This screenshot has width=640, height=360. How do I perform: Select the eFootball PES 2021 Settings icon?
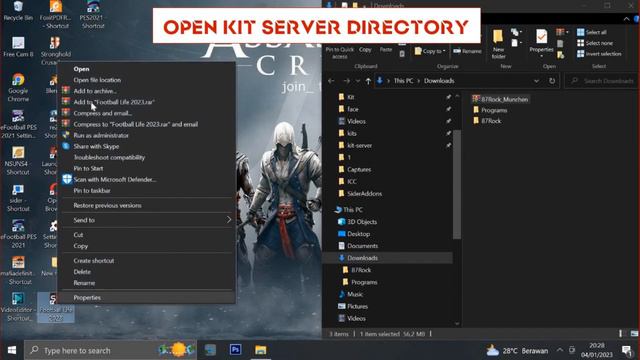tap(18, 124)
